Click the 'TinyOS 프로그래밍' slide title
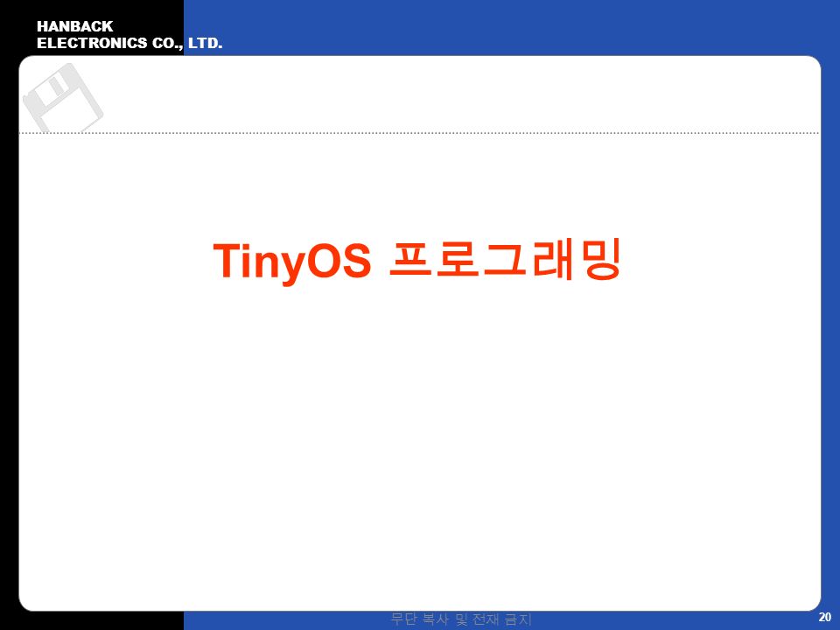 pos(416,261)
